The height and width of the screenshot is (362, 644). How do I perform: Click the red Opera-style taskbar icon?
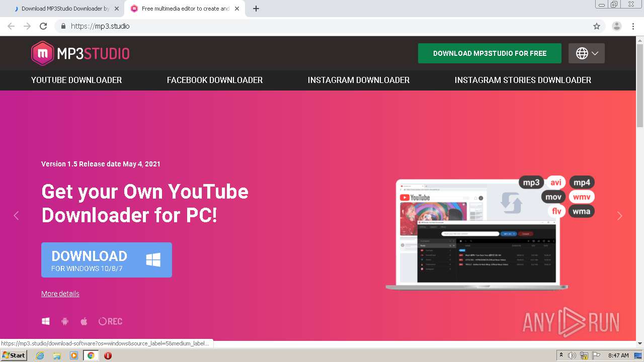pos(108,355)
